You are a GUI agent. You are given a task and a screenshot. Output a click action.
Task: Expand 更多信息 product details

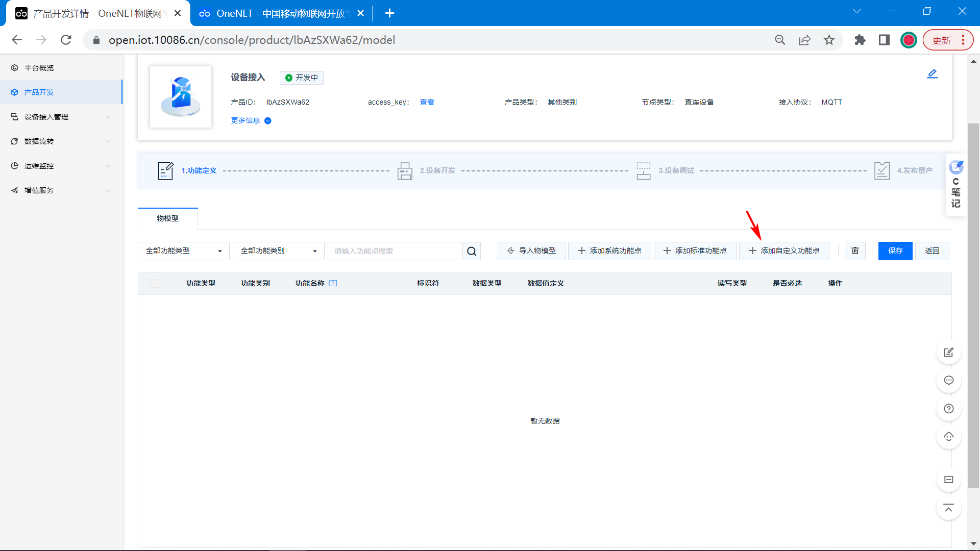pos(251,120)
